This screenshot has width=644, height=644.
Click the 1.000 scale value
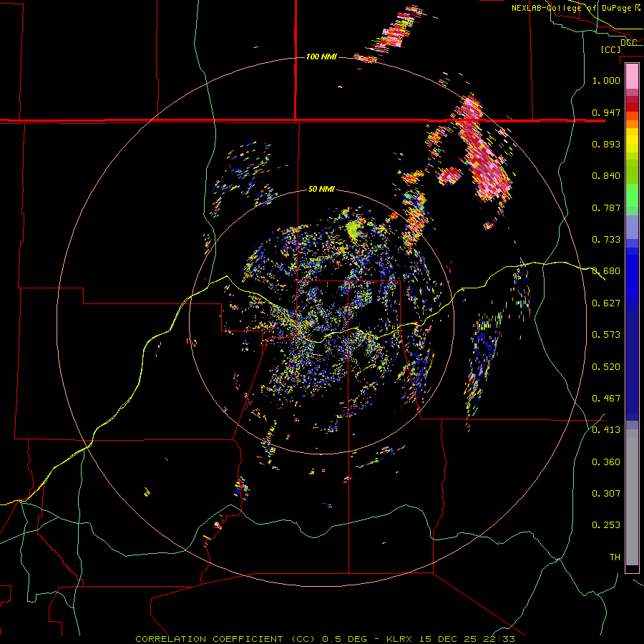point(606,80)
